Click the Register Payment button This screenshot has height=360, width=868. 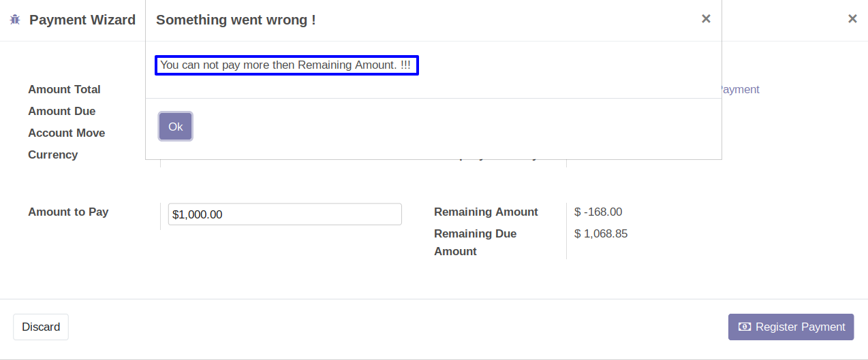point(791,327)
